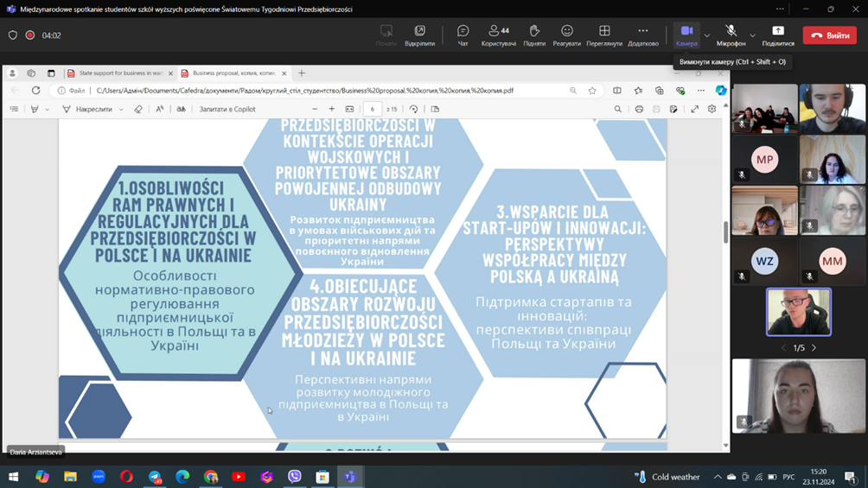Image resolution: width=868 pixels, height=488 pixels.
Task: Click the Відкріпити pop-out button
Action: tap(419, 35)
